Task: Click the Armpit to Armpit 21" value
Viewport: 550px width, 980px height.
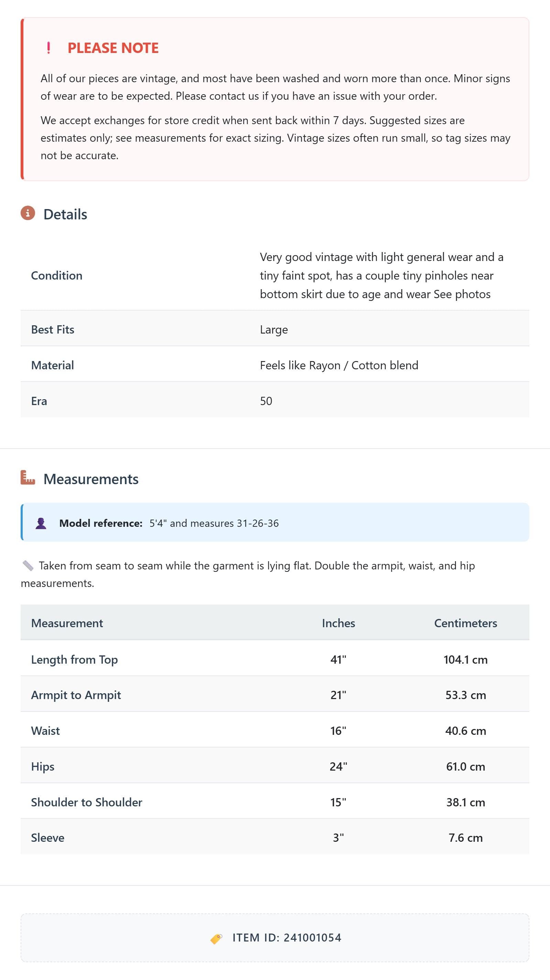Action: point(339,695)
